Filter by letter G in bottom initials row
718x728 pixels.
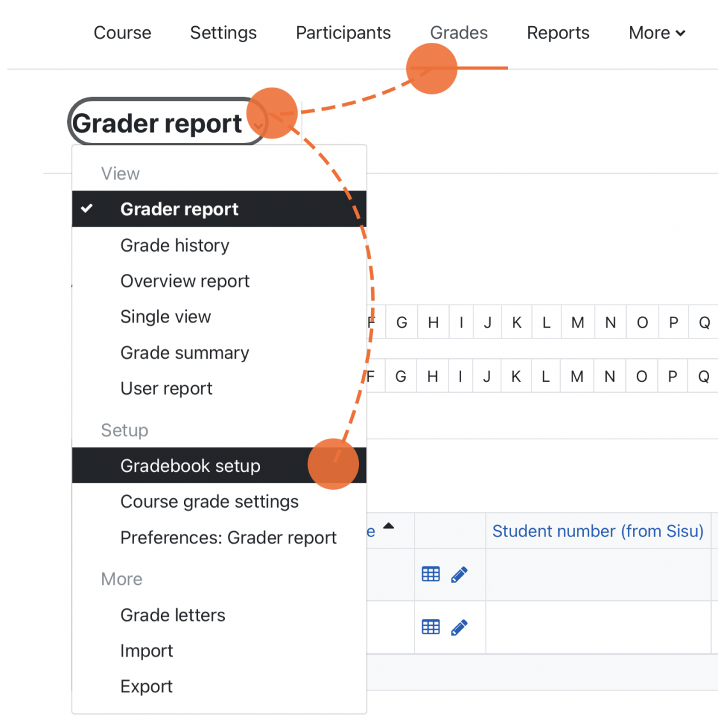pyautogui.click(x=401, y=376)
